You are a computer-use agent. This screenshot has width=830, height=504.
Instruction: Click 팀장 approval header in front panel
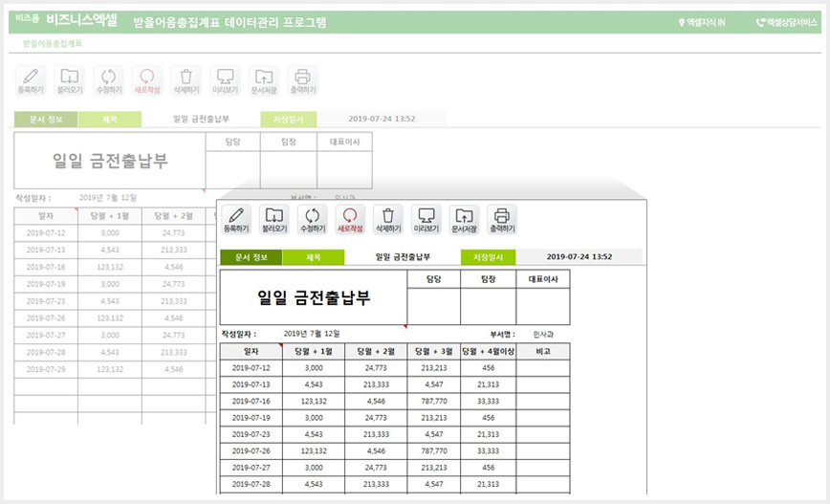488,279
